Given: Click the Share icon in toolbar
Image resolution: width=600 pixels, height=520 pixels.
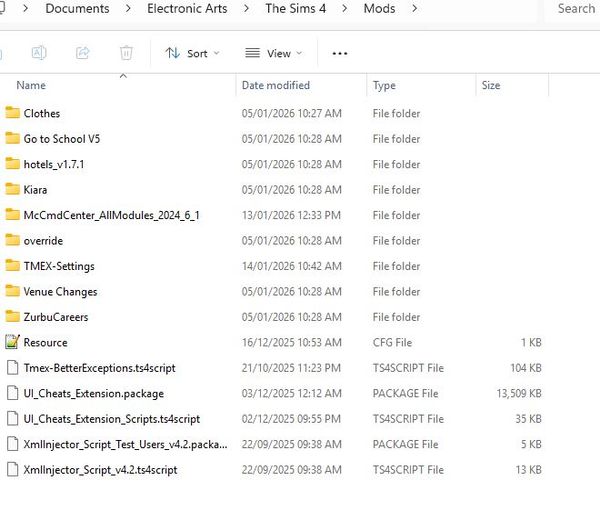Looking at the screenshot, I should [x=83, y=53].
